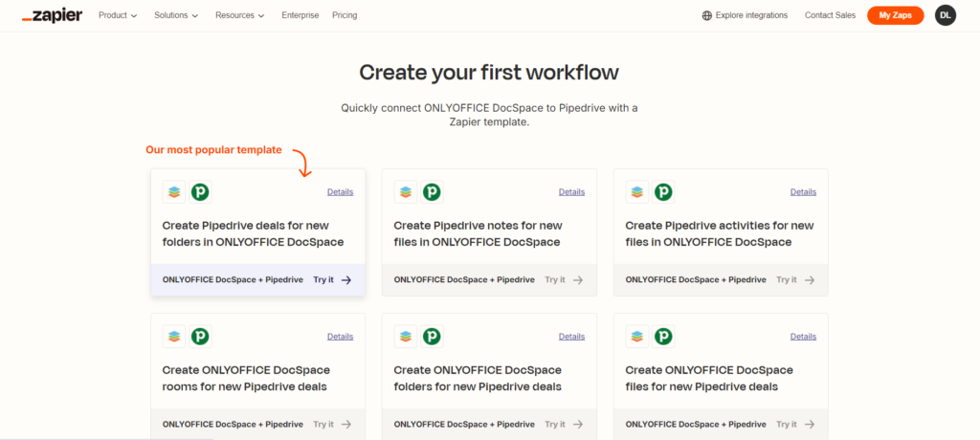Expand the Resources dropdown menu

tap(240, 15)
